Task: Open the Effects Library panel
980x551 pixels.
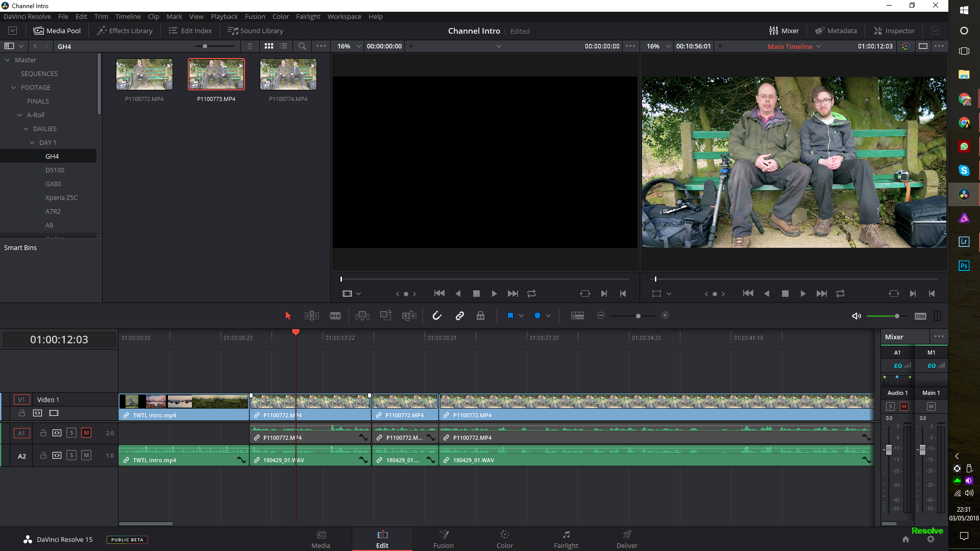Action: click(x=125, y=31)
